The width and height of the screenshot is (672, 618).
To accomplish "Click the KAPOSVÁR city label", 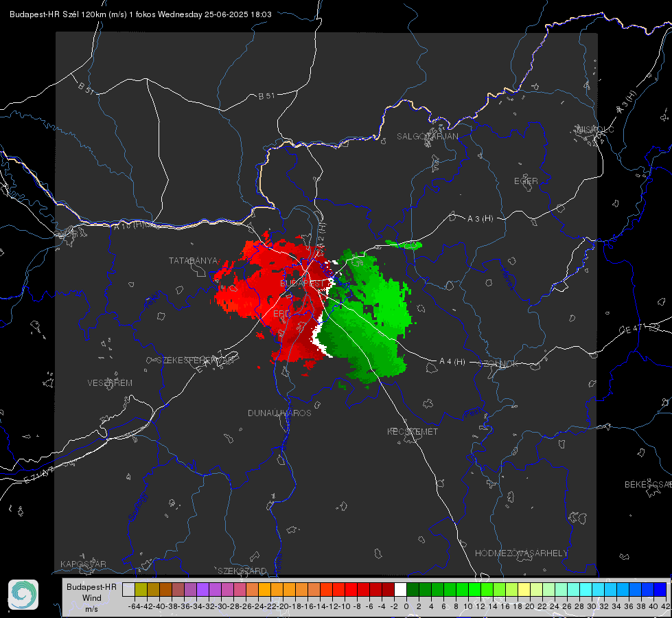I will (x=83, y=564).
